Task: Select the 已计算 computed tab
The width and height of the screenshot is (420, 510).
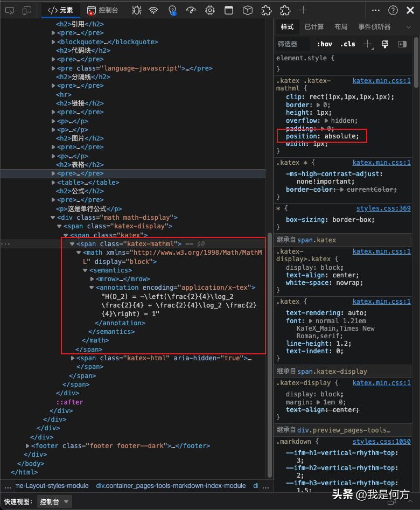Action: point(314,27)
